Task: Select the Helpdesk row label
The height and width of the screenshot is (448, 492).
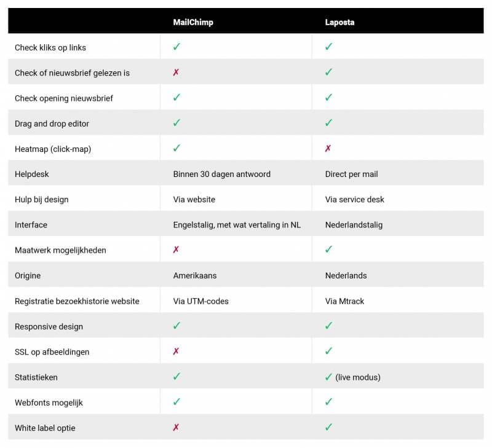Action: 32,174
